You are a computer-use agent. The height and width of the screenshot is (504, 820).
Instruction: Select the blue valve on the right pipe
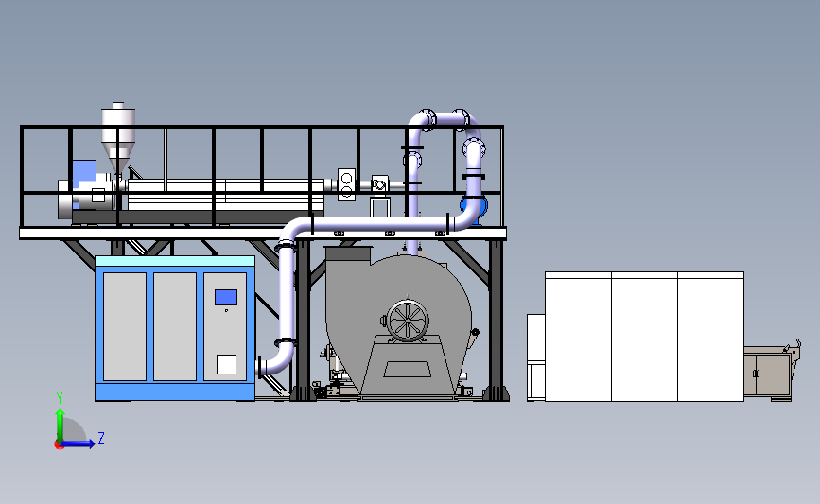474,209
